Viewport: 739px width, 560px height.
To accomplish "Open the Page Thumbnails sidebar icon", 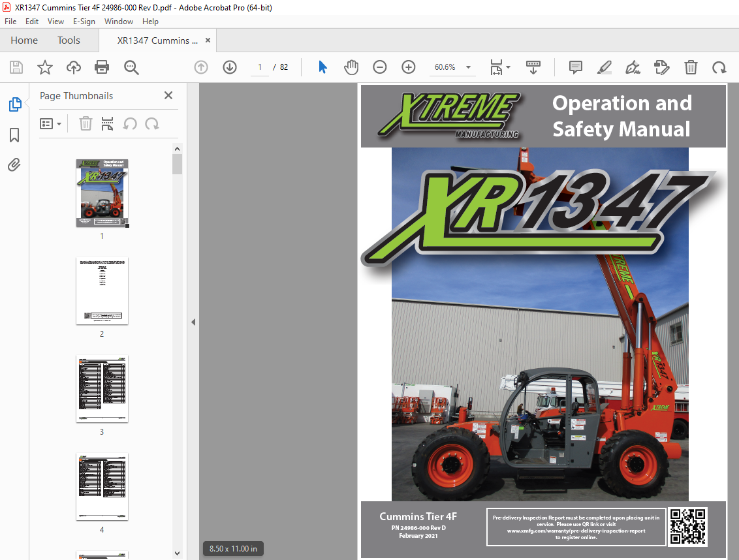I will tap(14, 104).
